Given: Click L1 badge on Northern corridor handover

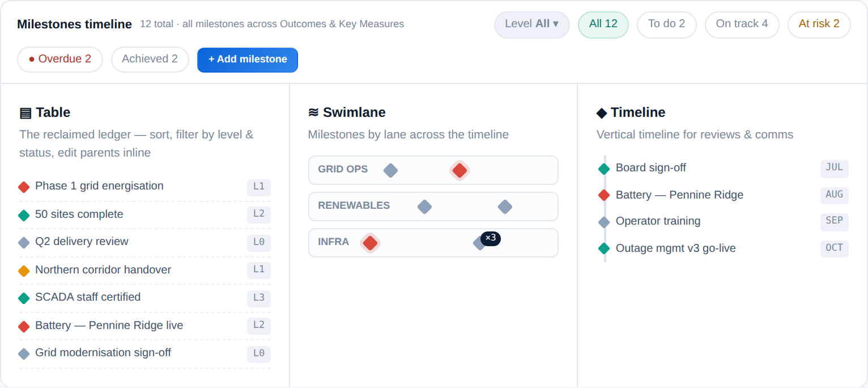Looking at the screenshot, I should pyautogui.click(x=259, y=271).
